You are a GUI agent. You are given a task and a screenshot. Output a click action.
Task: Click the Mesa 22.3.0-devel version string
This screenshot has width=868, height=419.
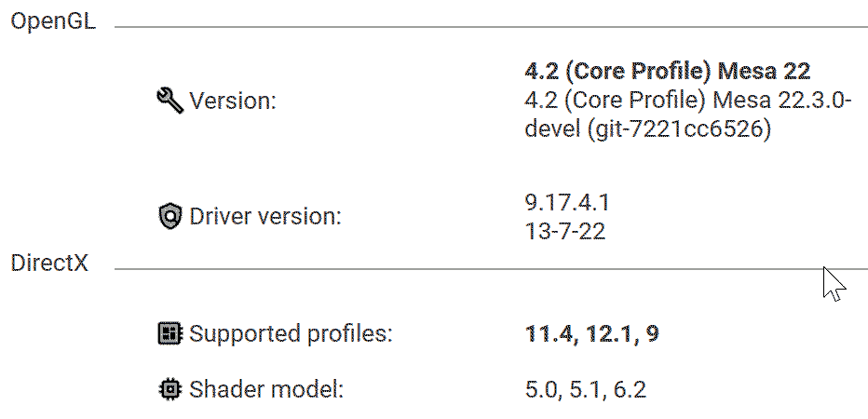pos(688,115)
